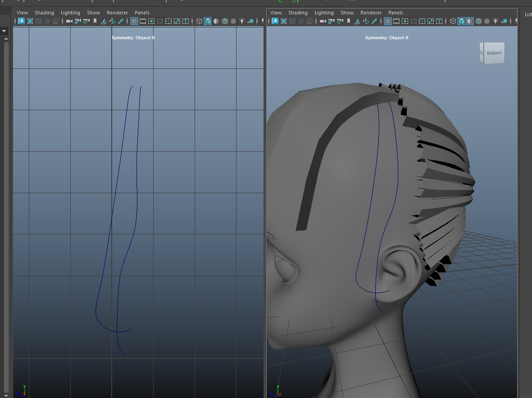This screenshot has width=532, height=398.
Task: Open Shading menu in right panel
Action: click(298, 13)
